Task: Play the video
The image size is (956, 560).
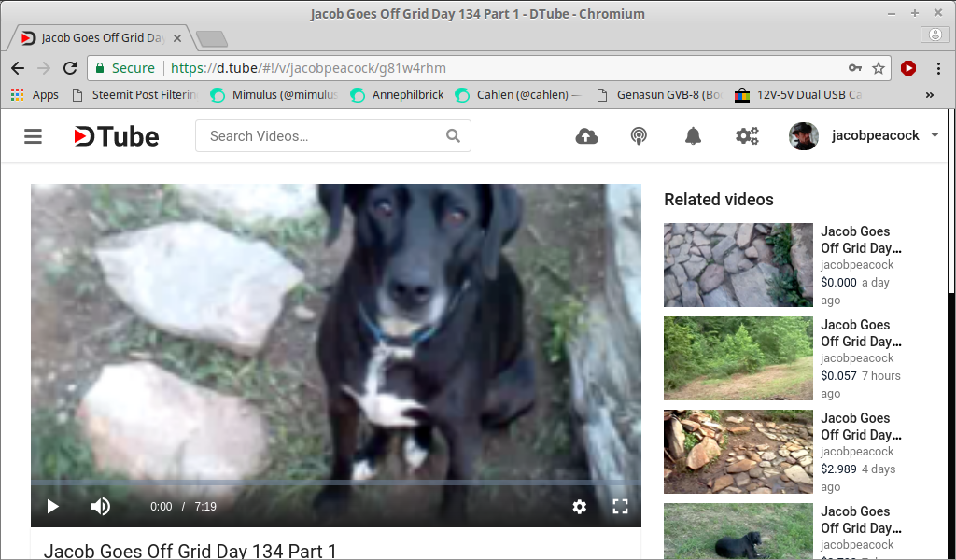Action: click(x=52, y=507)
